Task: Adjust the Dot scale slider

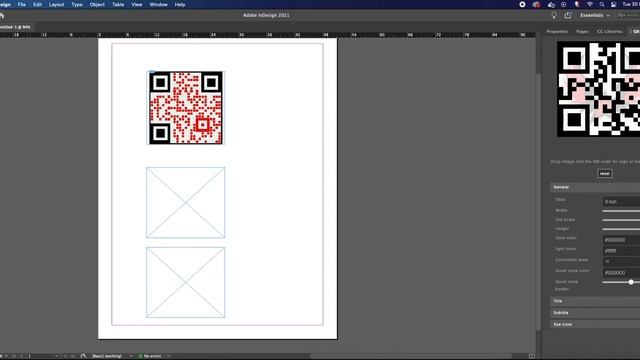Action: click(621, 220)
